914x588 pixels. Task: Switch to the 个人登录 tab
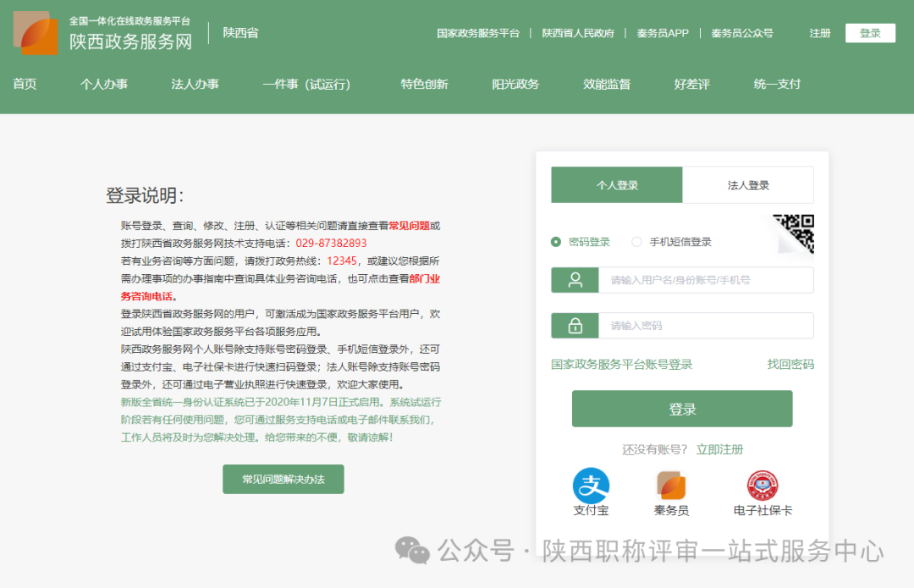point(617,184)
